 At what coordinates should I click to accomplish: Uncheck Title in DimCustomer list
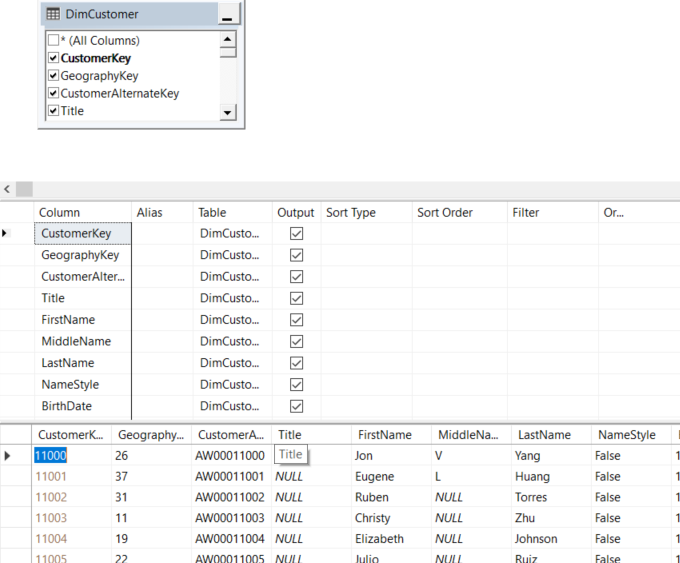click(53, 111)
